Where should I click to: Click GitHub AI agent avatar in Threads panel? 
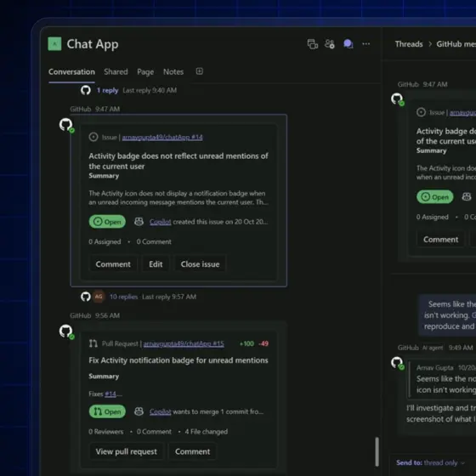[397, 363]
